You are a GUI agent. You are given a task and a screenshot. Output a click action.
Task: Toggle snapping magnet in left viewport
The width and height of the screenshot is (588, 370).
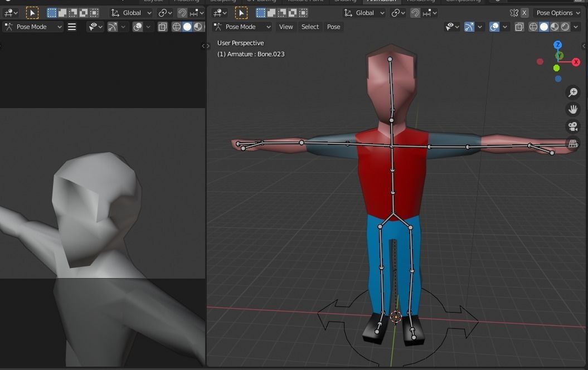tap(182, 13)
